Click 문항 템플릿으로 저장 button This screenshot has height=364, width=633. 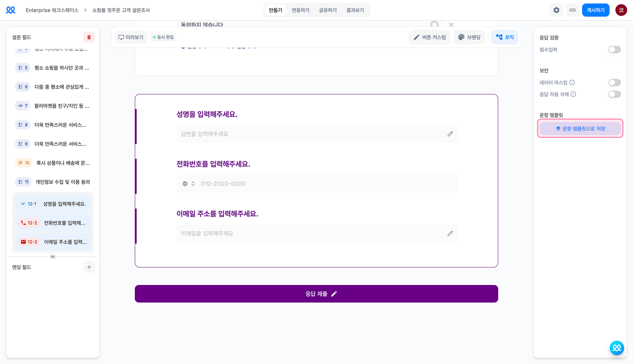point(580,128)
